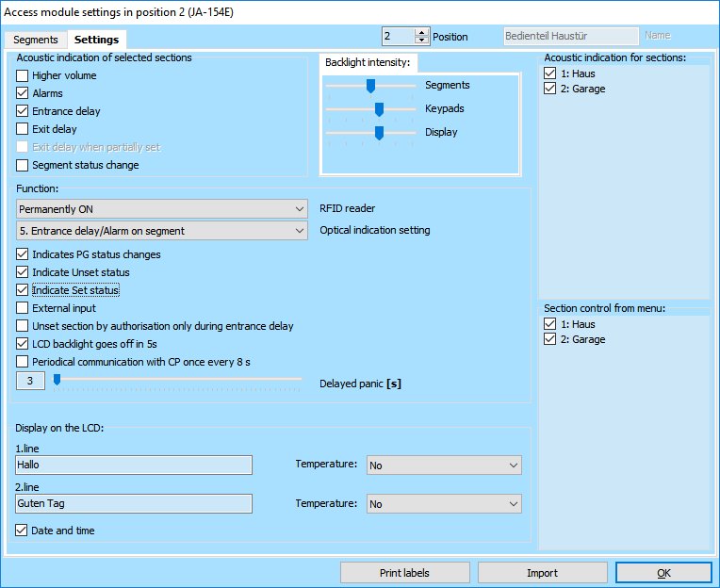Enable the Higher volume checkbox
Image resolution: width=720 pixels, height=588 pixels.
pyautogui.click(x=23, y=75)
